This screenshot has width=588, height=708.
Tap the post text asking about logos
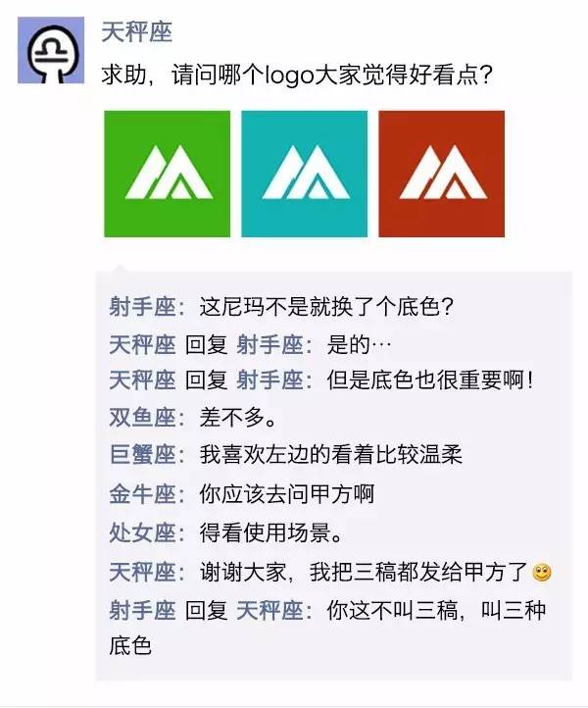pyautogui.click(x=297, y=75)
